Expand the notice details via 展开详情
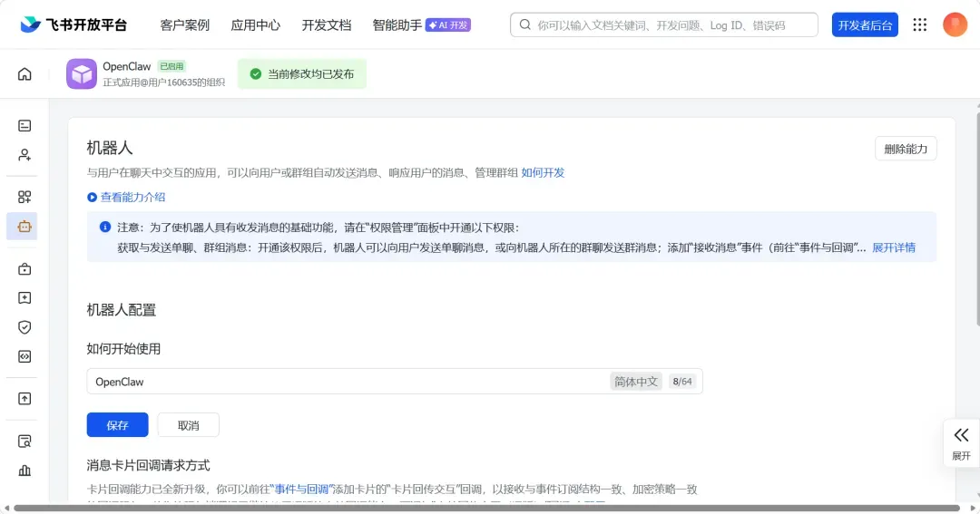Viewport: 980px width, 514px height. tap(893, 247)
